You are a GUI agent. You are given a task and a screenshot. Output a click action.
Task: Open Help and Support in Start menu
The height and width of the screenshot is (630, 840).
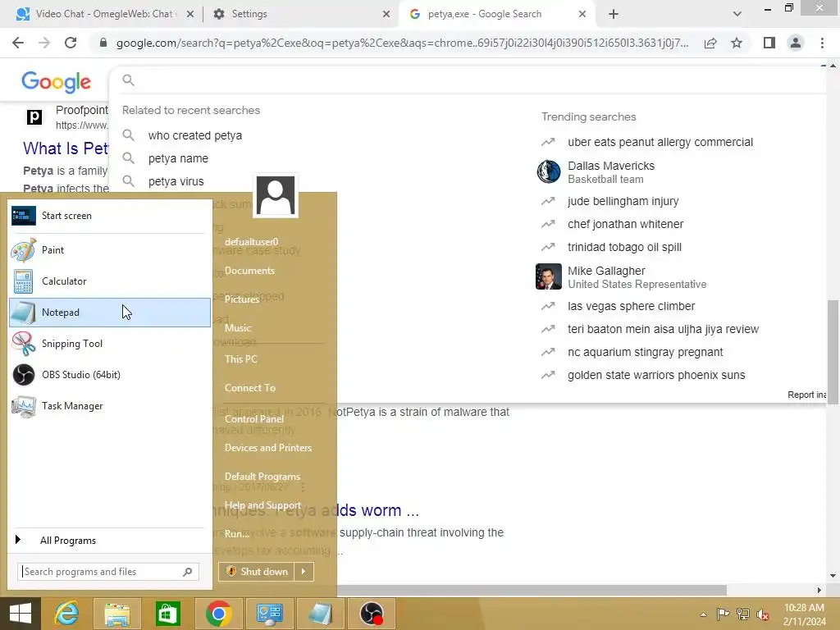[x=262, y=505]
